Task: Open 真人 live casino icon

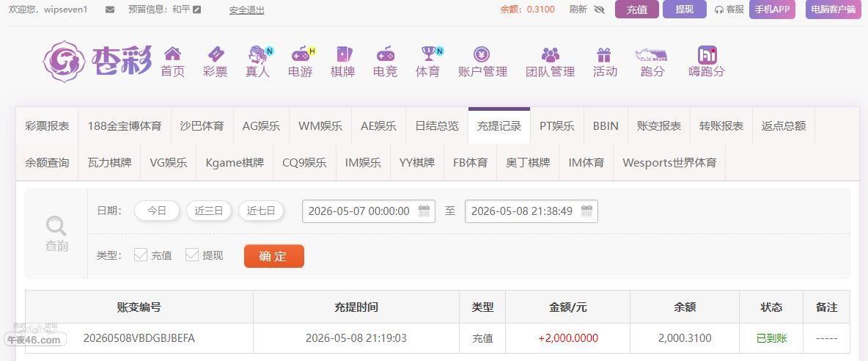Action: point(259,54)
